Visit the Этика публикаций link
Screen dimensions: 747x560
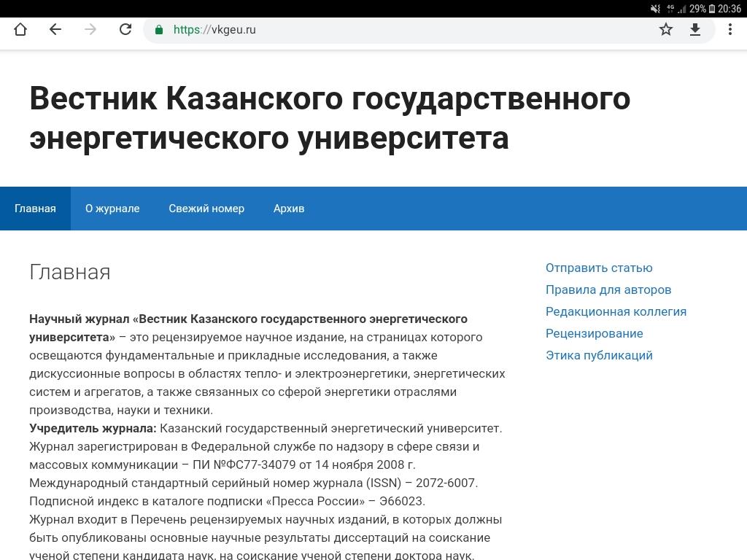pyautogui.click(x=599, y=355)
